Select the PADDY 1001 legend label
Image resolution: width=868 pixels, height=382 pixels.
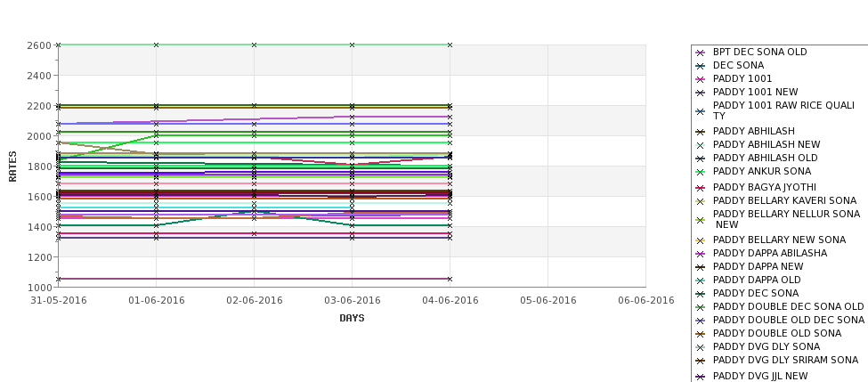pos(742,78)
